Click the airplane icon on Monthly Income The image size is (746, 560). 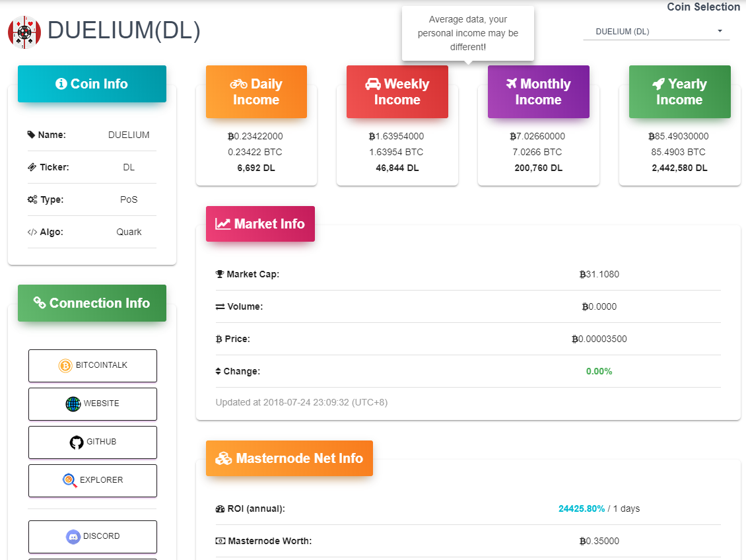coord(512,84)
